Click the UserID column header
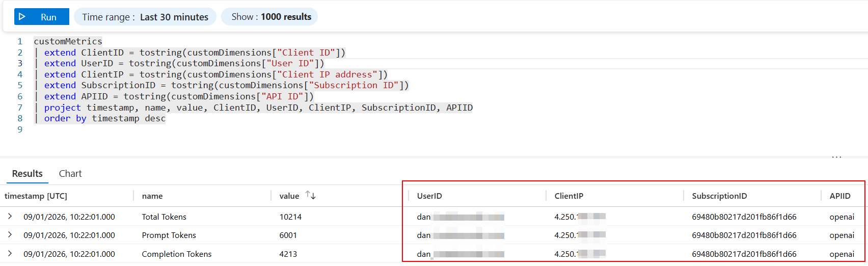Image resolution: width=868 pixels, height=266 pixels. [x=429, y=196]
